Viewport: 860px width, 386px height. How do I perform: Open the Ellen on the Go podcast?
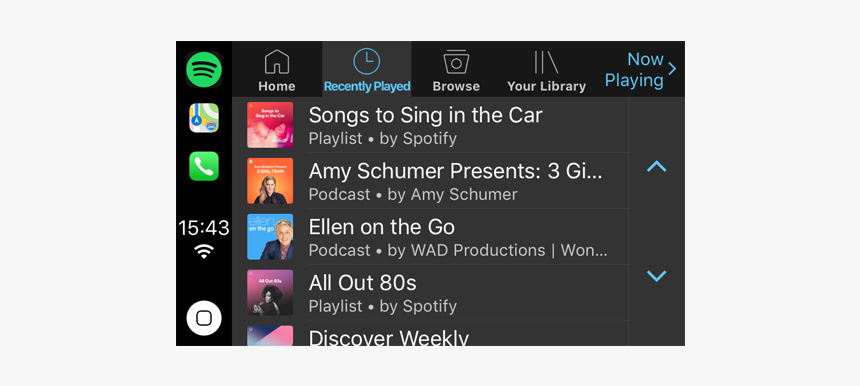431,237
